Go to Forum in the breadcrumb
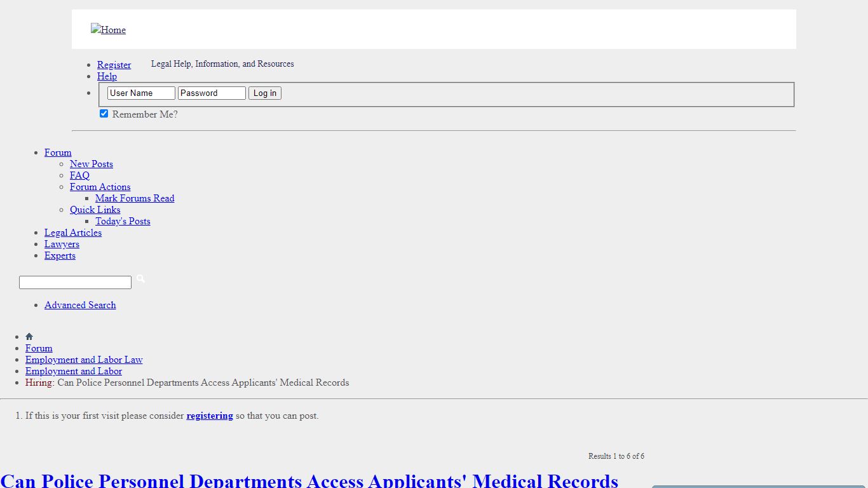868x488 pixels. [39, 348]
